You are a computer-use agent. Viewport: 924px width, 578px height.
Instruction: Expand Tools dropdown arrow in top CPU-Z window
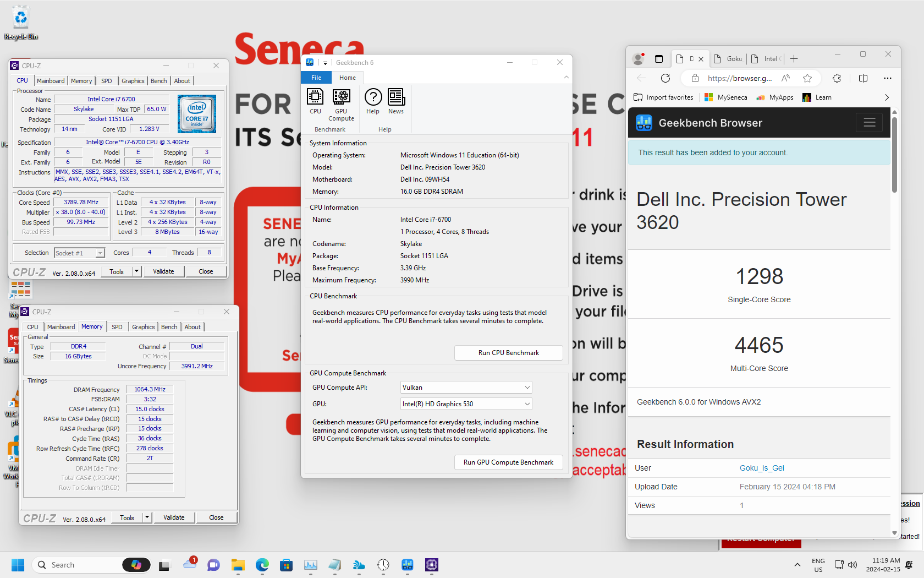click(136, 271)
